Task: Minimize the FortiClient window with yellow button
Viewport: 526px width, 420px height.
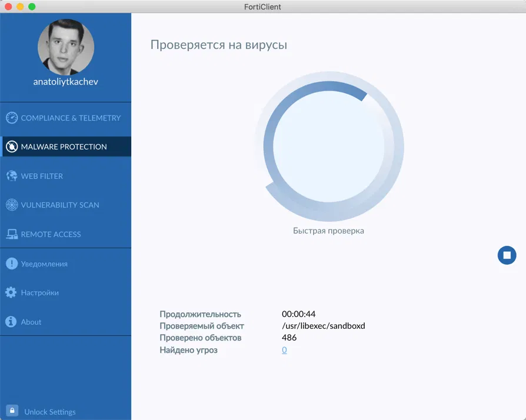Action: pyautogui.click(x=20, y=6)
